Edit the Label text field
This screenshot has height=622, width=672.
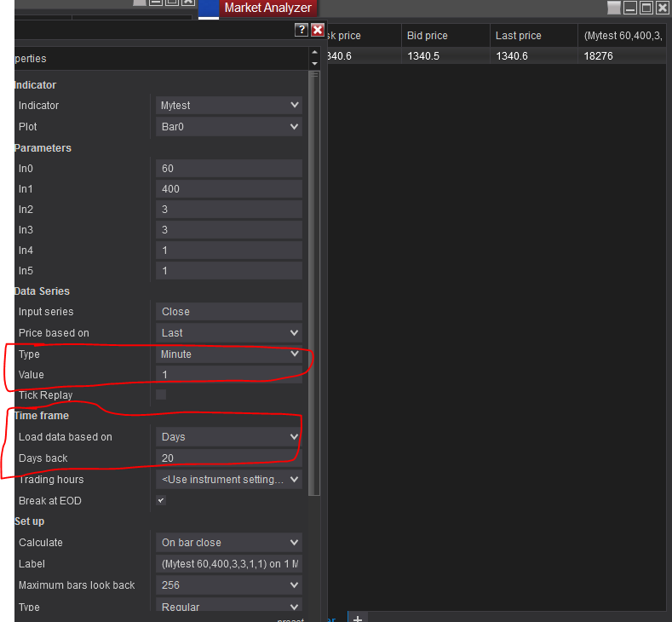click(x=229, y=564)
